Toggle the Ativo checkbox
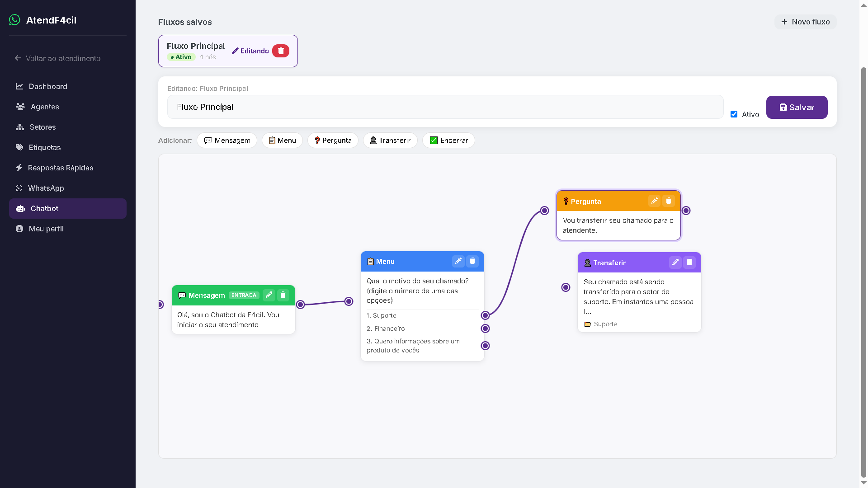The image size is (868, 488). pyautogui.click(x=734, y=114)
